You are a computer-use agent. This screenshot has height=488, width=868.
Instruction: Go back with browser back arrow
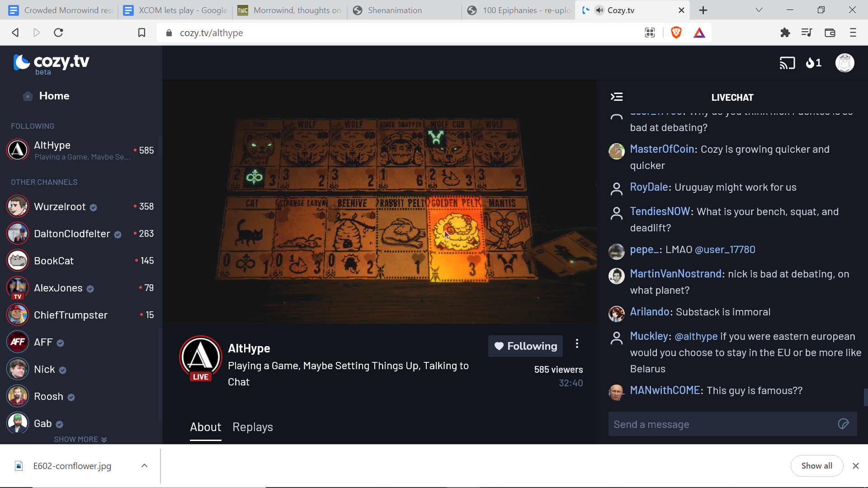pos(15,33)
